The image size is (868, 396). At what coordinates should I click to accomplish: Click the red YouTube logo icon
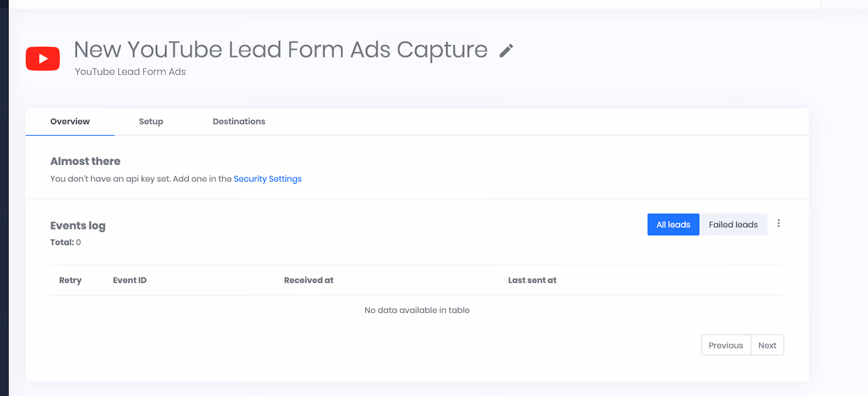[x=43, y=59]
